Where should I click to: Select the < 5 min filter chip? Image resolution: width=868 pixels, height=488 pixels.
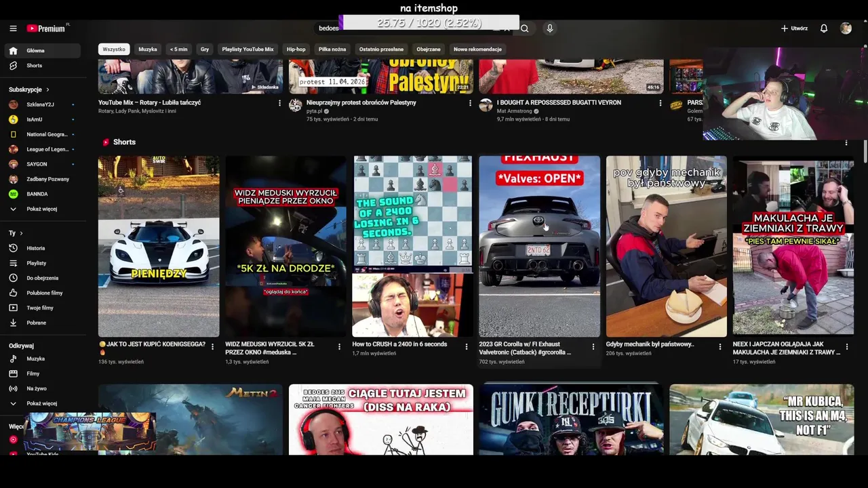[179, 49]
